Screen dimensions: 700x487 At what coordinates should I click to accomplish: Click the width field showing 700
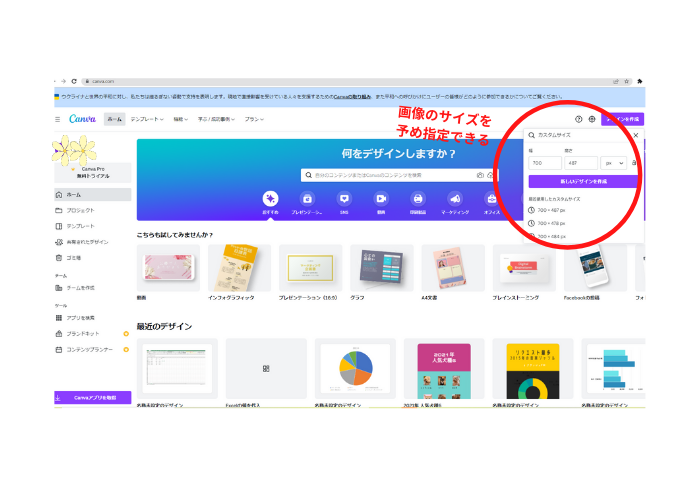tap(545, 163)
